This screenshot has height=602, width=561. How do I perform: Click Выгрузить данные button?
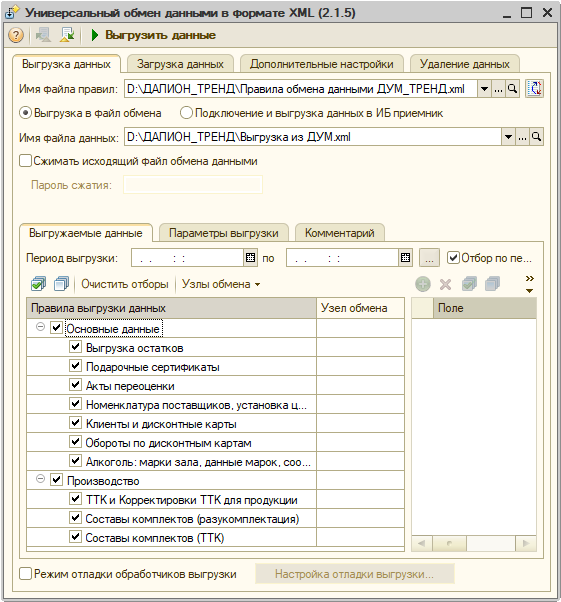tap(153, 35)
